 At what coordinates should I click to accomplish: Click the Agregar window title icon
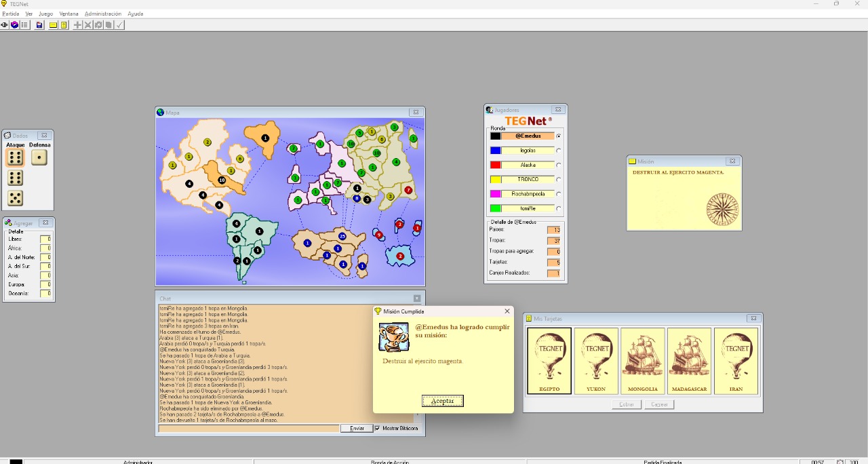click(8, 223)
